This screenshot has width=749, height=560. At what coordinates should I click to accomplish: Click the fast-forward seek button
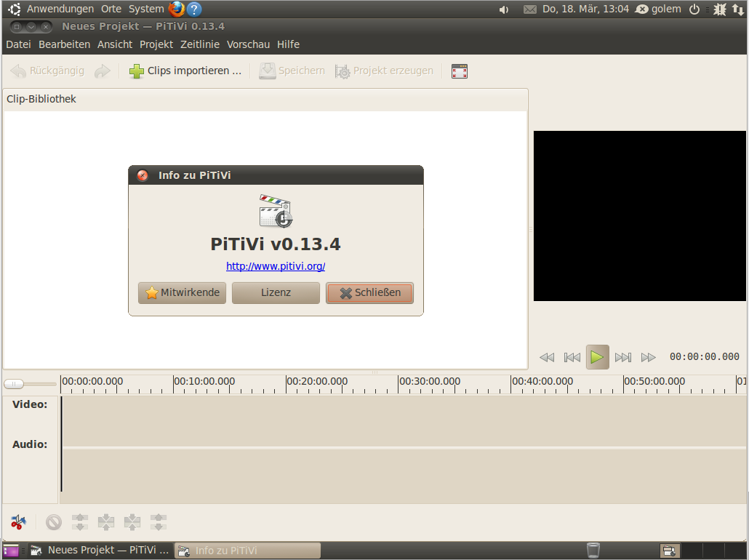(x=648, y=357)
